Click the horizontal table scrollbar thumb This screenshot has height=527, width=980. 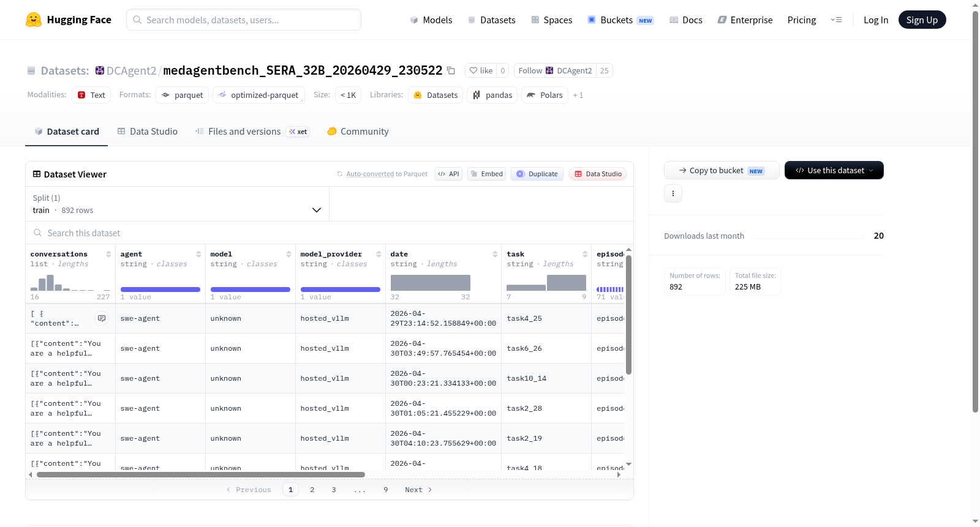pos(201,474)
